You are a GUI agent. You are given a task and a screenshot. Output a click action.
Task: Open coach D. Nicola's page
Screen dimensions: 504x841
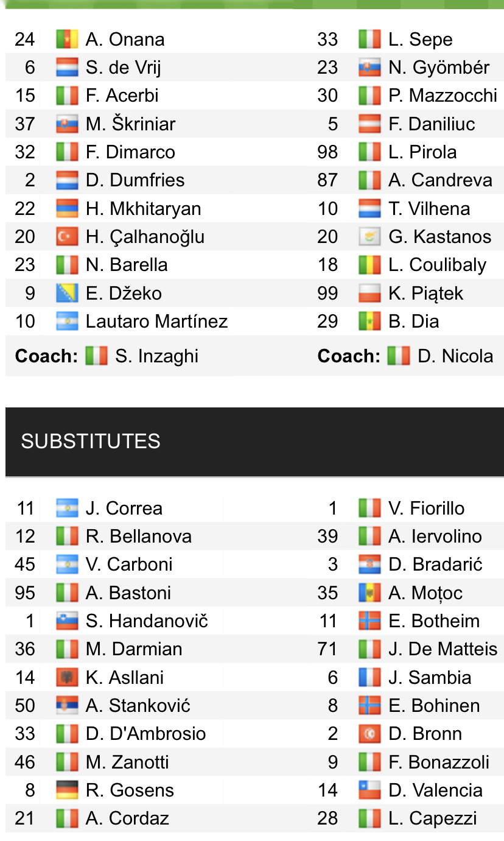[x=455, y=356]
